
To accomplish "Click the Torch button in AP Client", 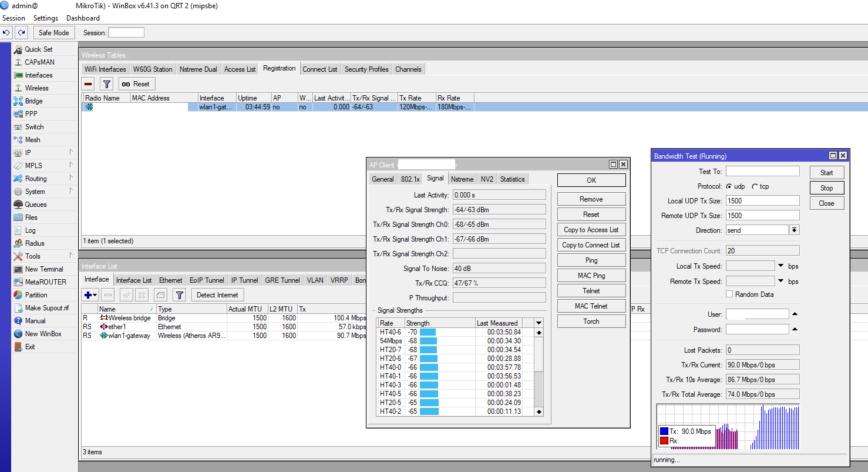I will click(591, 322).
